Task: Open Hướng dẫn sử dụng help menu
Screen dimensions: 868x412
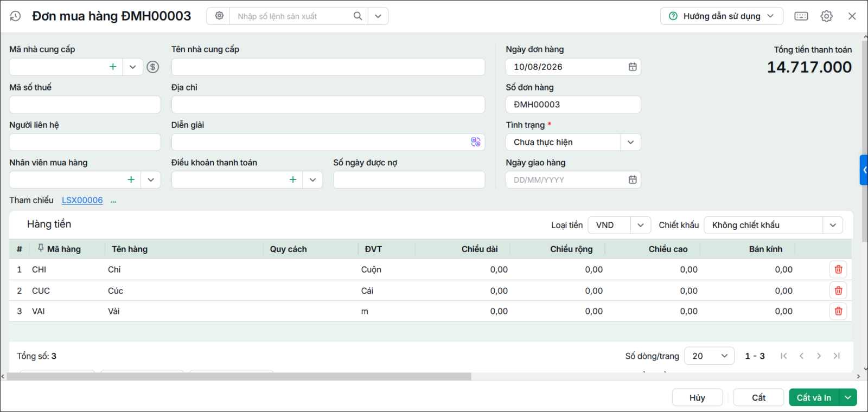Action: click(722, 16)
